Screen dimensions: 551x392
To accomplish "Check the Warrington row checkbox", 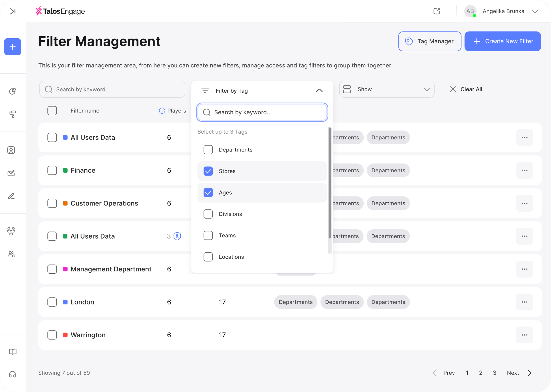I will (x=52, y=335).
